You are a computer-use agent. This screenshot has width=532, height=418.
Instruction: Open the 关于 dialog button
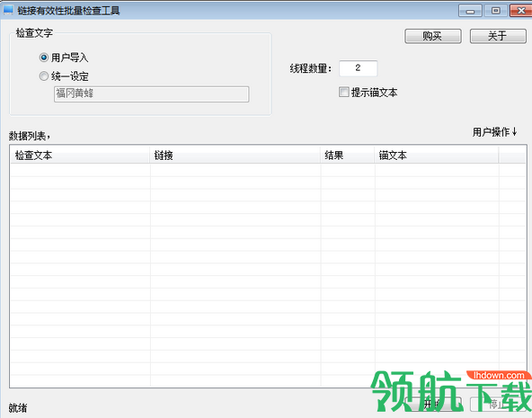[498, 36]
